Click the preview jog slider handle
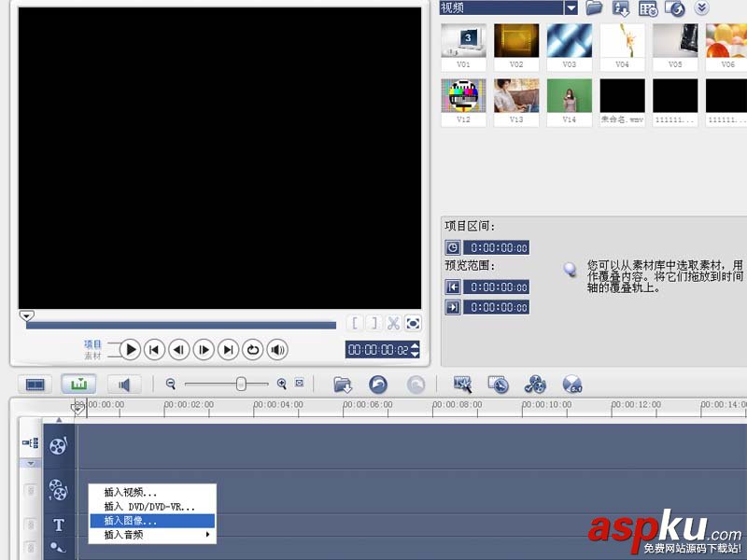Screen dimensions: 747x560 (x=27, y=315)
